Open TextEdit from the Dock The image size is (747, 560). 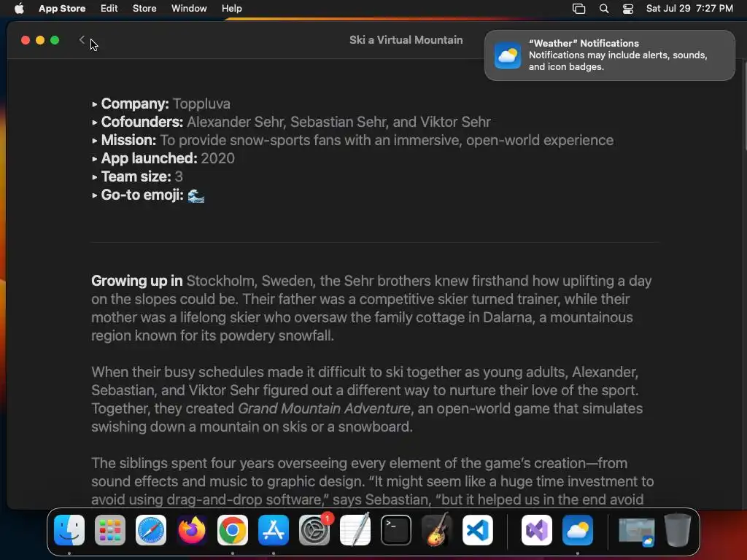(x=355, y=530)
